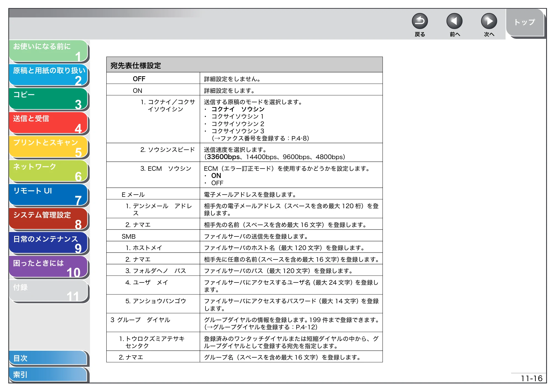The width and height of the screenshot is (555, 392).
Task: Click the 宛先表仕様設定 table header
Action: (244, 65)
